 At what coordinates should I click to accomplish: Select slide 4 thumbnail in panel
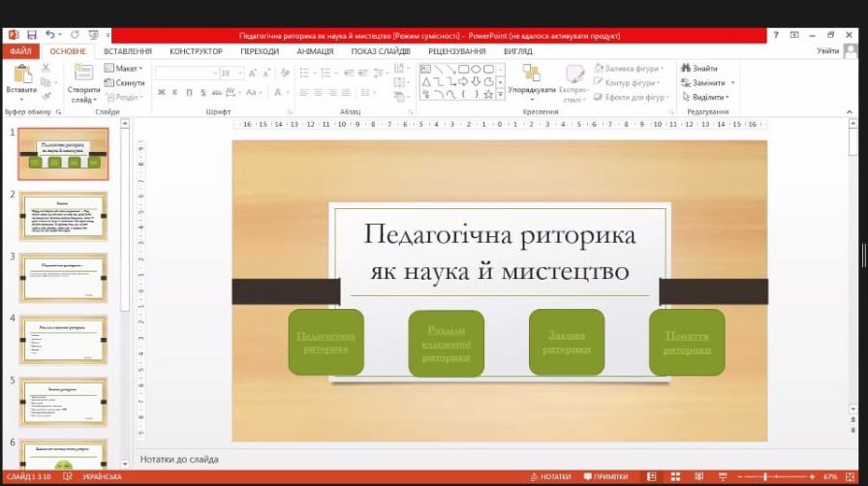[x=63, y=339]
